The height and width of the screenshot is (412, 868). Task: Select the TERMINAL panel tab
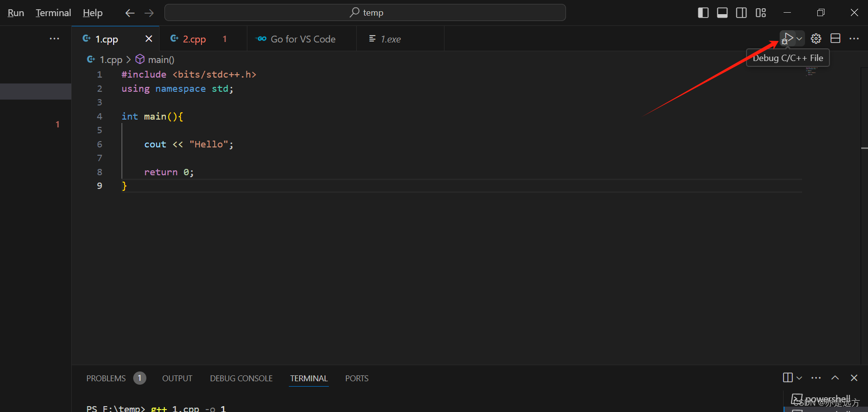pos(309,378)
